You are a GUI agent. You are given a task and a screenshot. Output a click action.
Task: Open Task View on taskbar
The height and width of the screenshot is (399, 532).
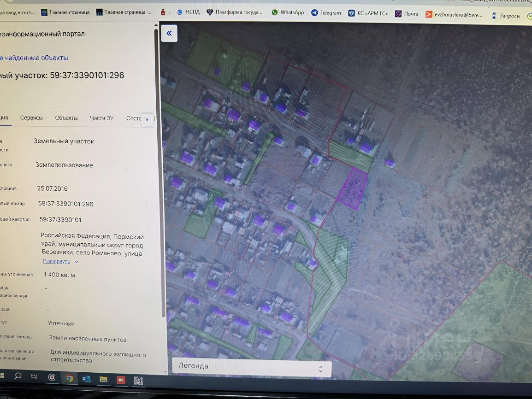(34, 376)
